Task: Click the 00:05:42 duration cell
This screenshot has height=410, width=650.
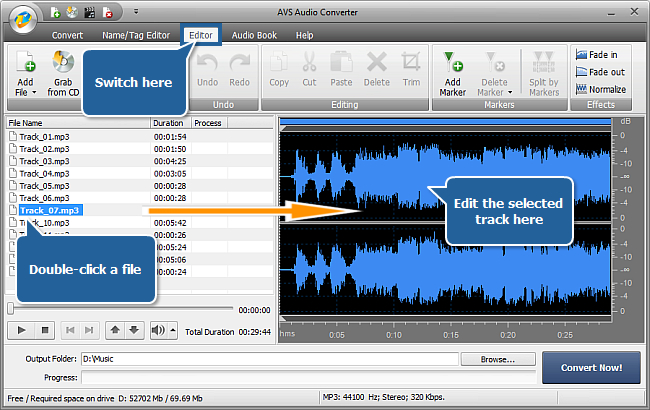Action: pyautogui.click(x=170, y=223)
